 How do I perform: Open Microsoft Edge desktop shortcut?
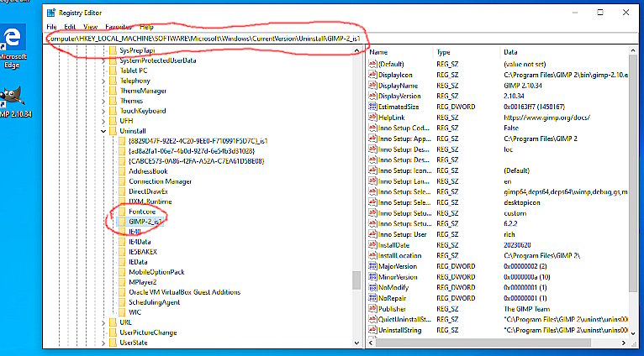pos(13,46)
